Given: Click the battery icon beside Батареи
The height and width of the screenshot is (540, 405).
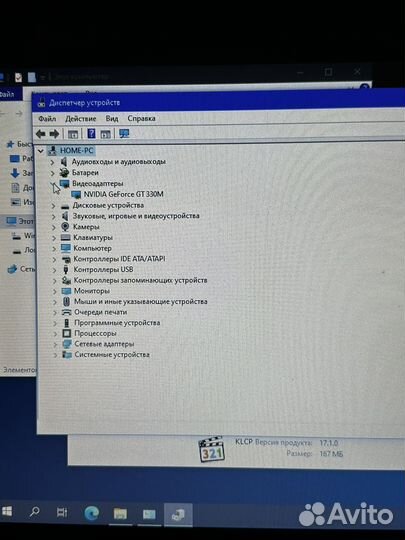Looking at the screenshot, I should pyautogui.click(x=64, y=173).
